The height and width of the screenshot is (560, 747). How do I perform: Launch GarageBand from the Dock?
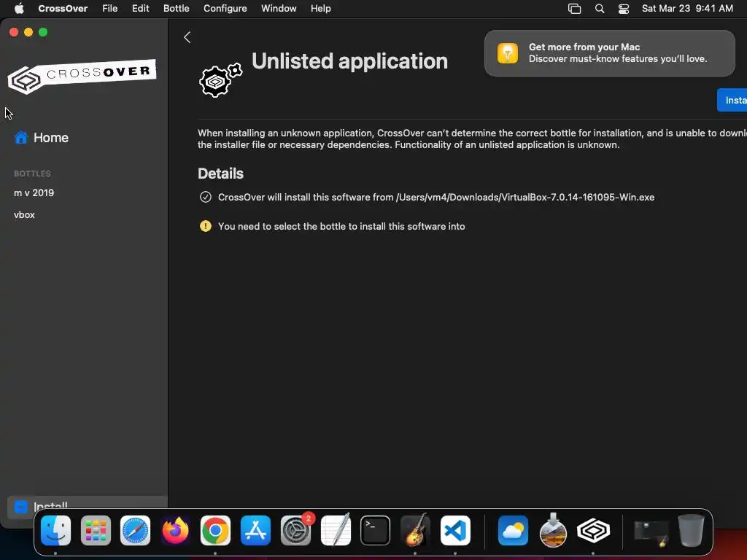pyautogui.click(x=415, y=531)
